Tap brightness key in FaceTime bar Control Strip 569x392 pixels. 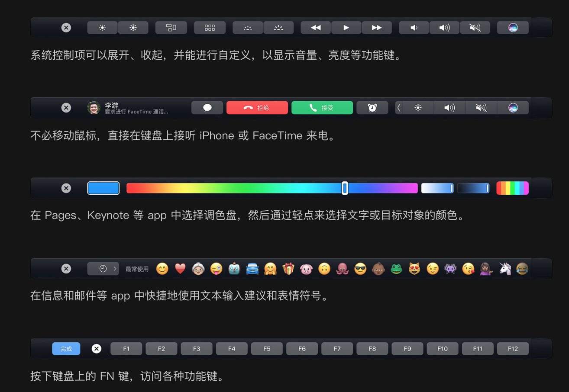point(418,108)
